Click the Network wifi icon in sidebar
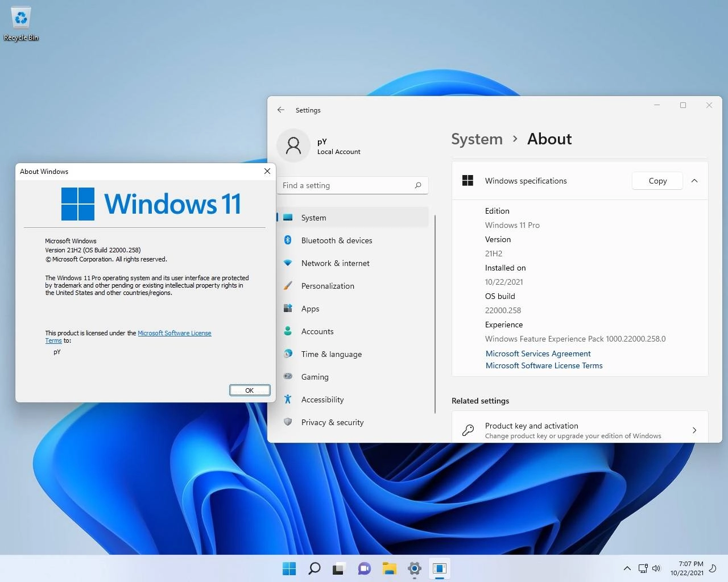Image resolution: width=728 pixels, height=582 pixels. pos(288,263)
